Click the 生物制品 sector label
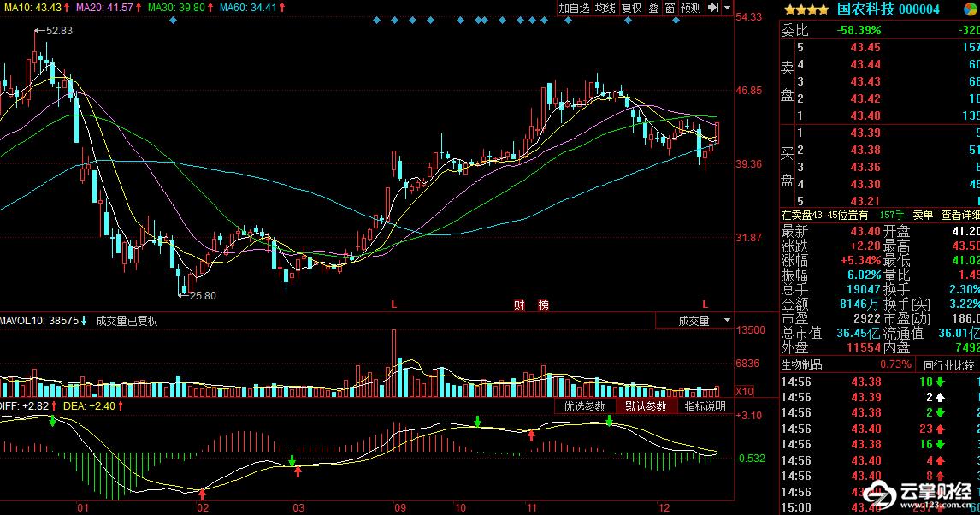 (801, 364)
